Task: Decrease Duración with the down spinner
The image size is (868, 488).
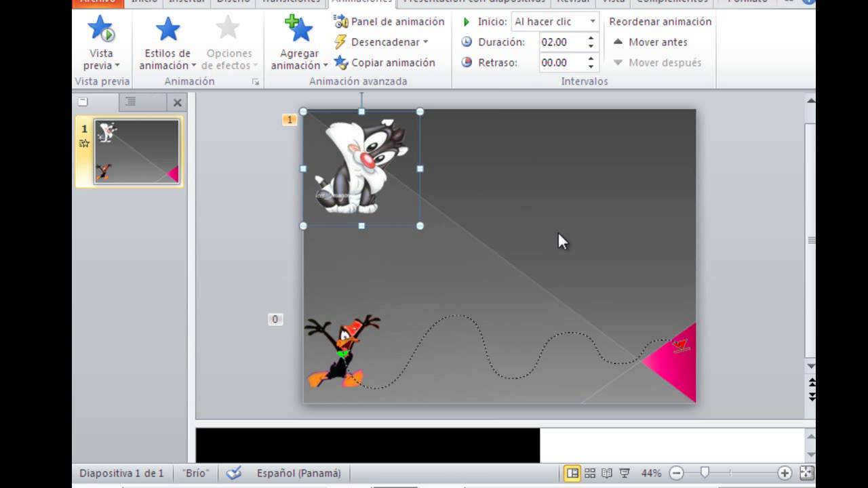Action: [591, 46]
